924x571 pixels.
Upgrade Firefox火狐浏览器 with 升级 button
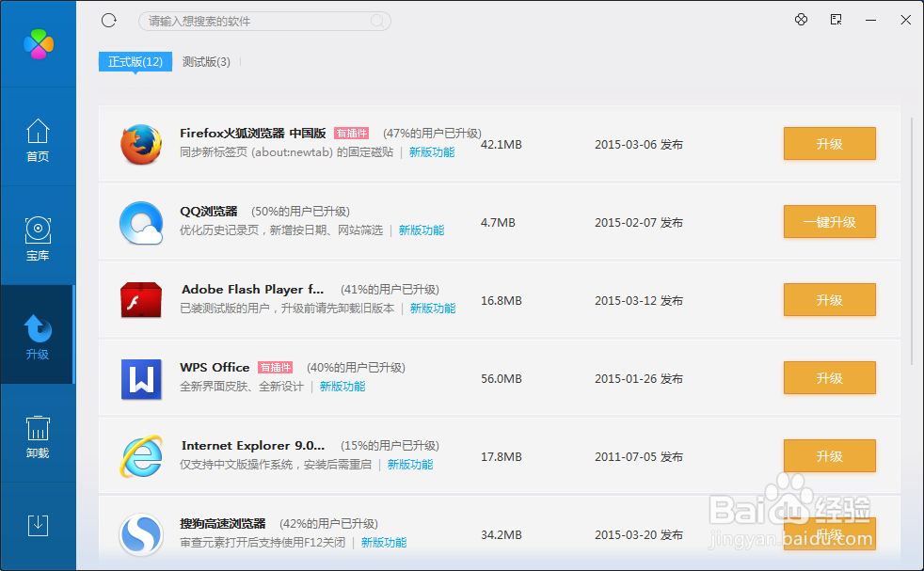pyautogui.click(x=829, y=144)
